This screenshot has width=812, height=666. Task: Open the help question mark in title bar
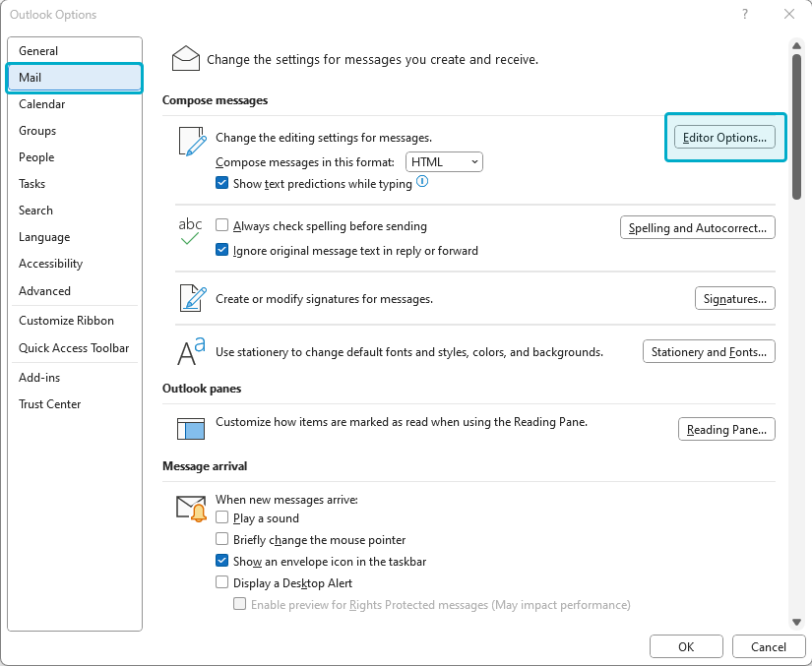[x=745, y=14]
